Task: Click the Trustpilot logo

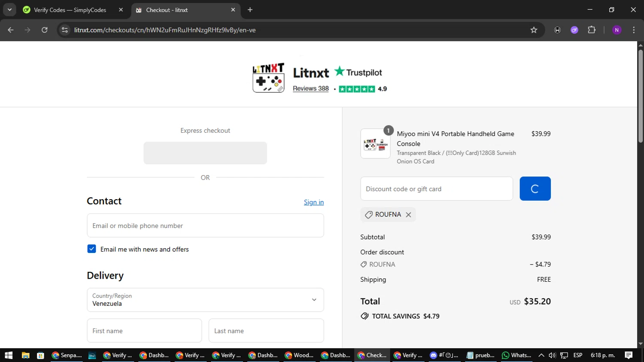Action: [358, 72]
